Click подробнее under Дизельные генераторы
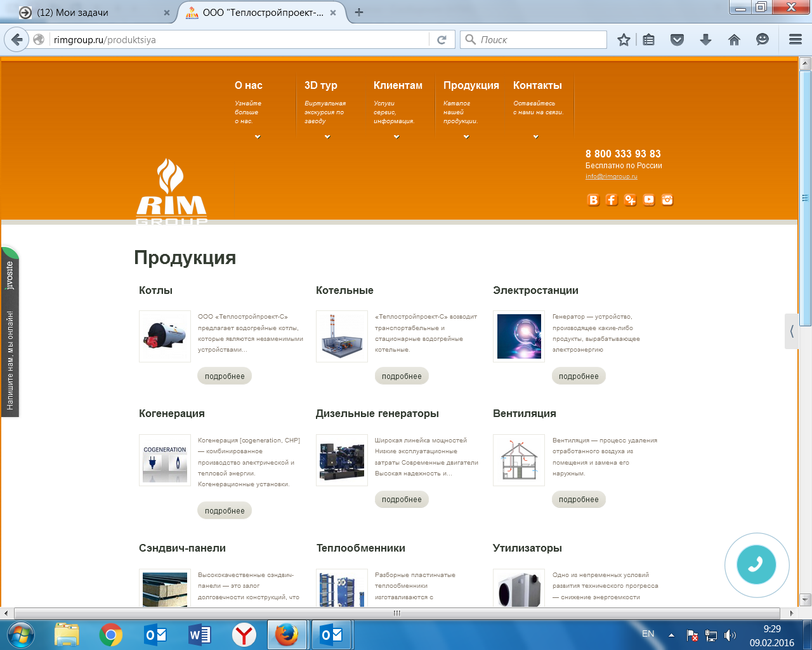The height and width of the screenshot is (650, 812). [x=402, y=500]
